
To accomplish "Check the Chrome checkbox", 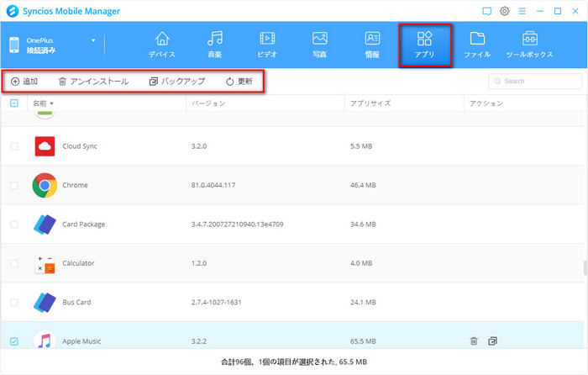I will 14,185.
